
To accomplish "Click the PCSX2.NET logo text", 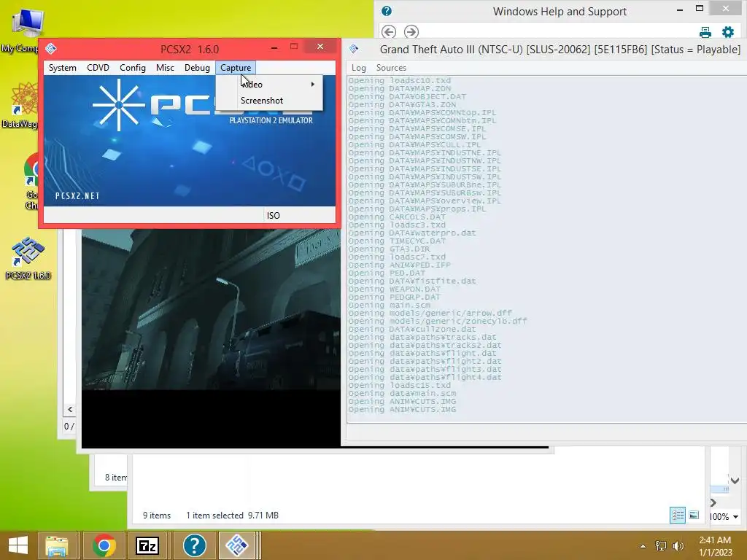I will pos(77,195).
